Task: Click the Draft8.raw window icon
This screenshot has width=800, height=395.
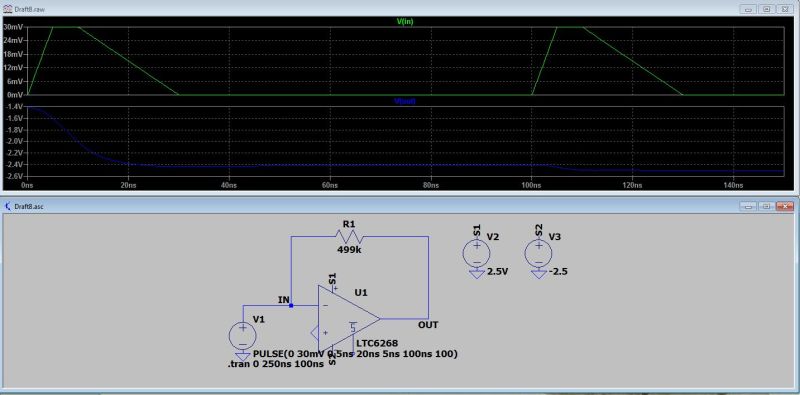Action: pyautogui.click(x=8, y=9)
